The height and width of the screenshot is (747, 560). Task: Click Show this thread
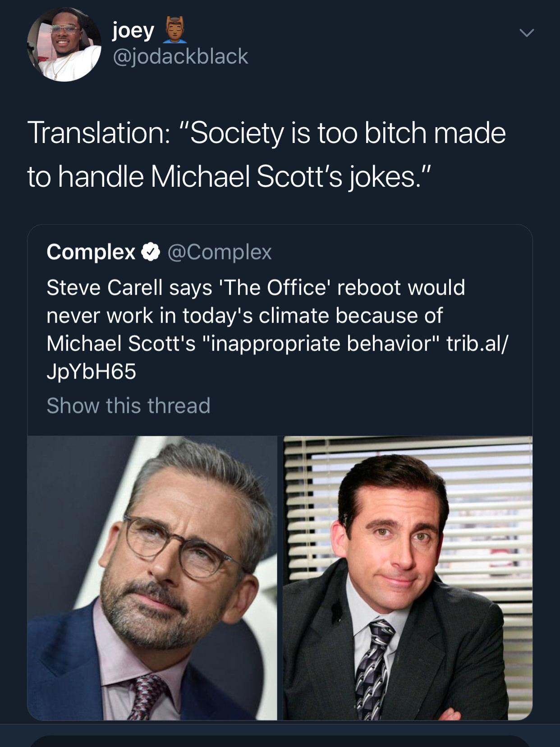[129, 405]
